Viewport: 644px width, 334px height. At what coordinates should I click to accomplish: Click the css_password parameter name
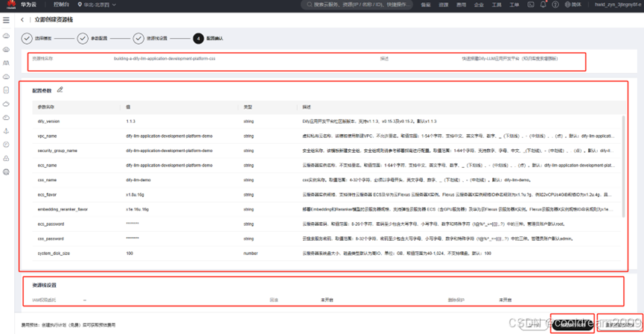coord(50,239)
